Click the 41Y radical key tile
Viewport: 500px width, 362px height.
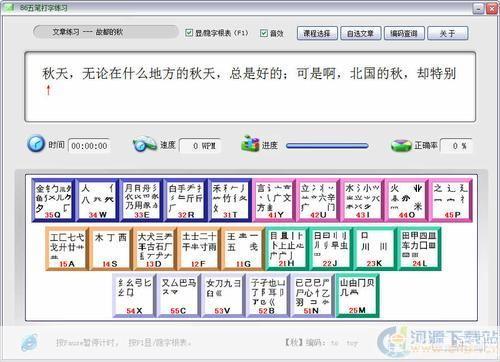(x=274, y=200)
